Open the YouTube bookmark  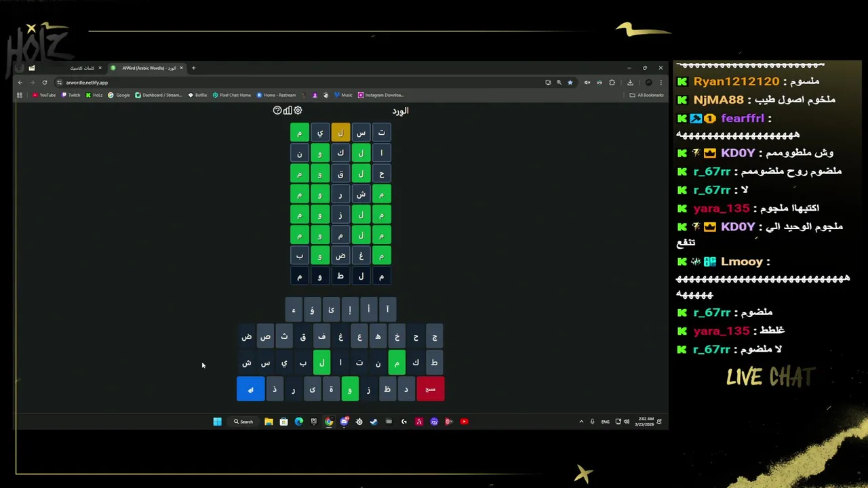coord(44,95)
